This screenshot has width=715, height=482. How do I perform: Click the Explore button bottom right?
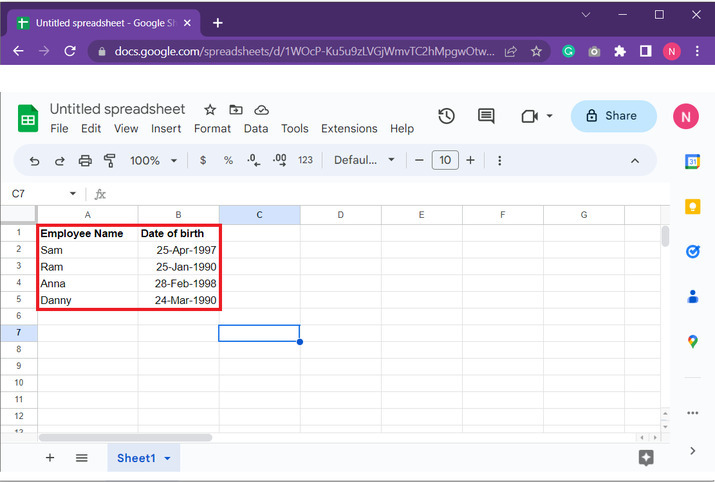(x=646, y=458)
